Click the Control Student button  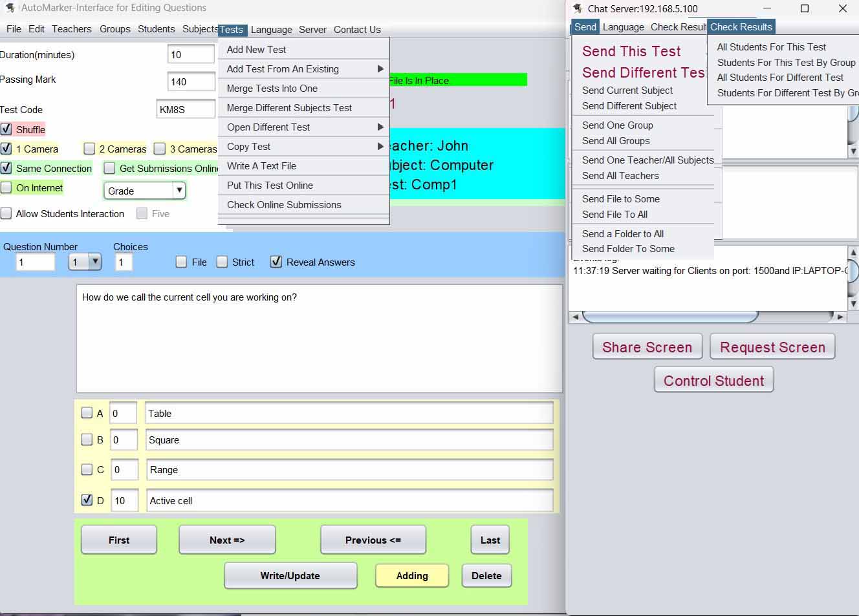click(714, 381)
